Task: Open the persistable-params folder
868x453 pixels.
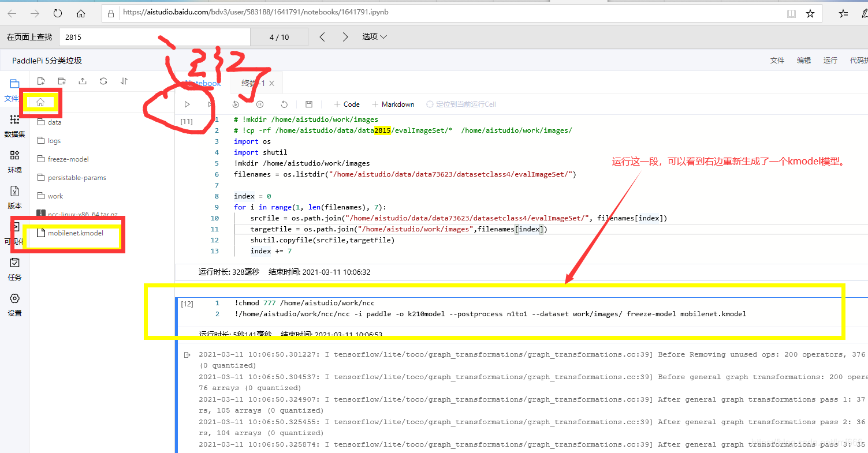Action: [77, 178]
